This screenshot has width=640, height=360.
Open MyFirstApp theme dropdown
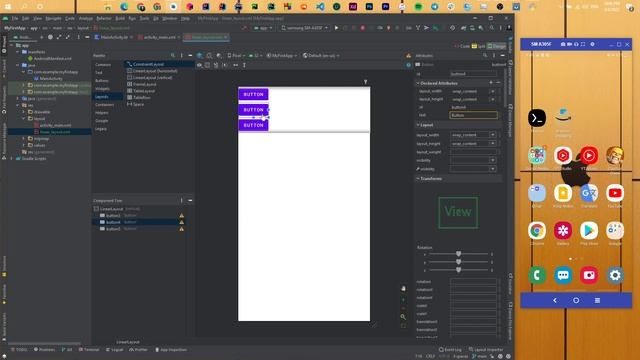[x=282, y=56]
